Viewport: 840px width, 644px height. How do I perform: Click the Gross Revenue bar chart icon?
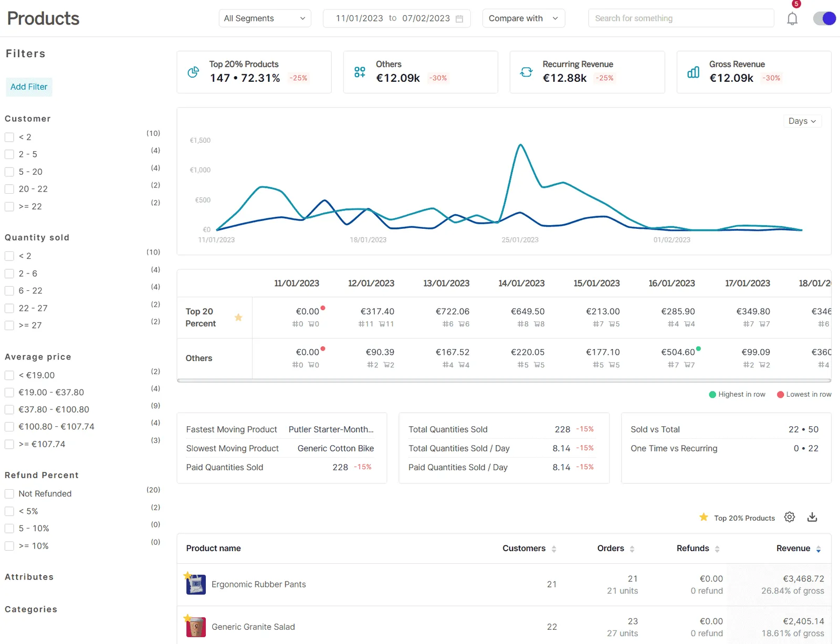point(693,72)
